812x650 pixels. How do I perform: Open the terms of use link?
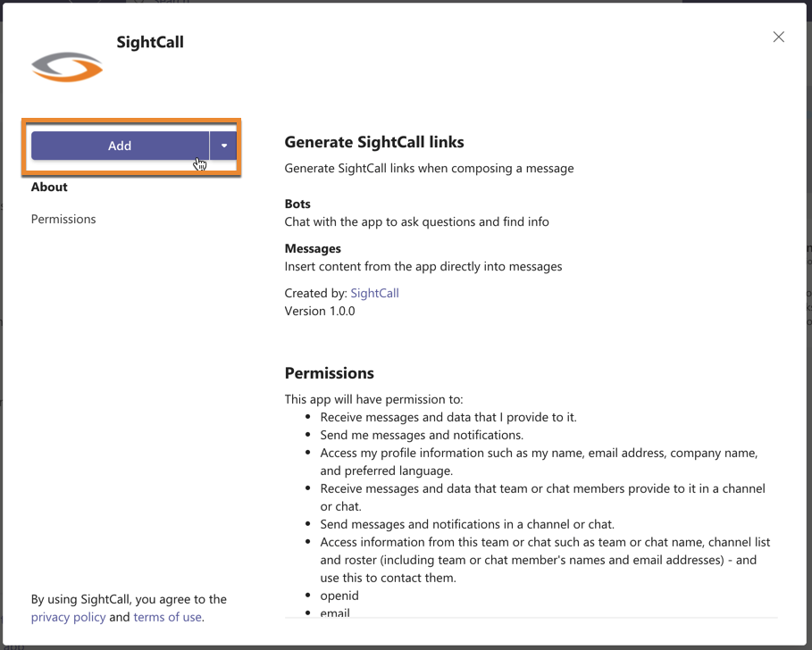pos(168,617)
